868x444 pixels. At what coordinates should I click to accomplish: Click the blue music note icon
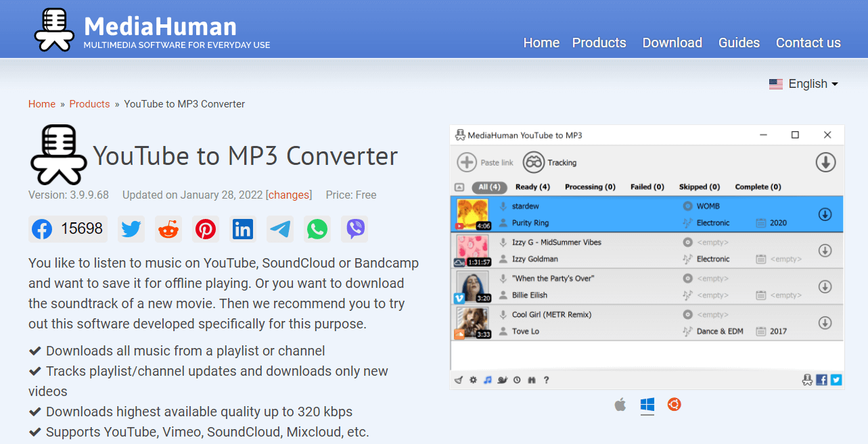[487, 380]
